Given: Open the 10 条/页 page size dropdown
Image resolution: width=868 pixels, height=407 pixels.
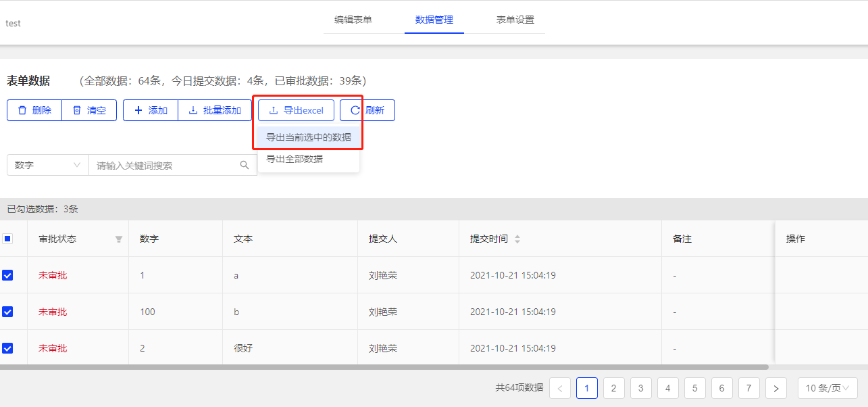Looking at the screenshot, I should tap(827, 388).
